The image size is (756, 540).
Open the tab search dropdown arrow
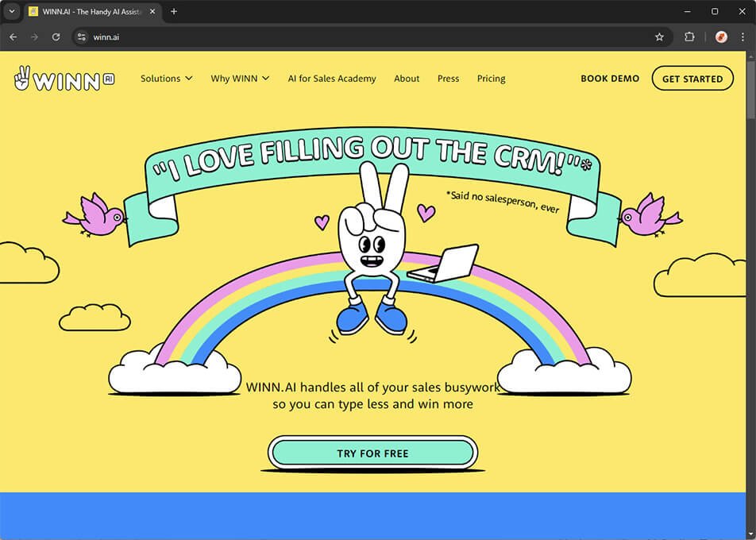pyautogui.click(x=12, y=12)
